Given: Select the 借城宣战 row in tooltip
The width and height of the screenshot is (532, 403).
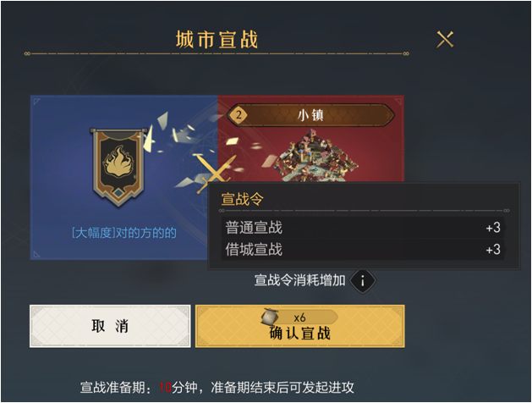Looking at the screenshot, I should pos(363,250).
